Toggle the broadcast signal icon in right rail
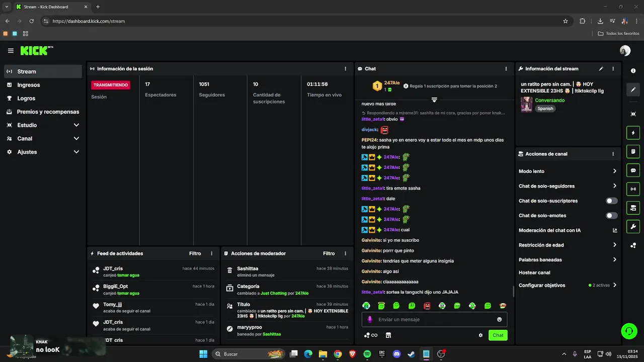This screenshot has height=362, width=644. click(x=633, y=189)
